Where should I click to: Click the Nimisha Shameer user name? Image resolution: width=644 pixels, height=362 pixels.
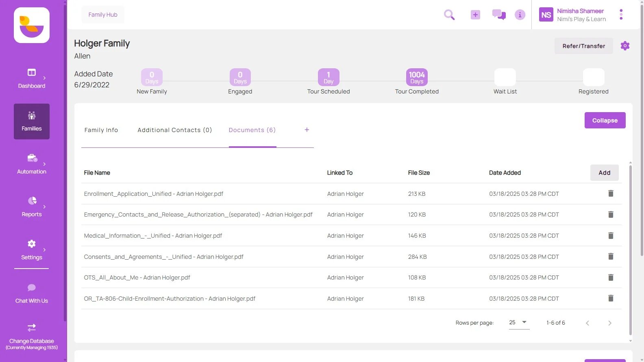580,11
